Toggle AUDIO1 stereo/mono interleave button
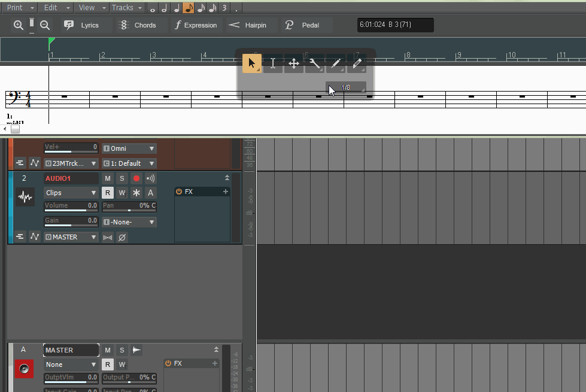The image size is (586, 392). [108, 237]
